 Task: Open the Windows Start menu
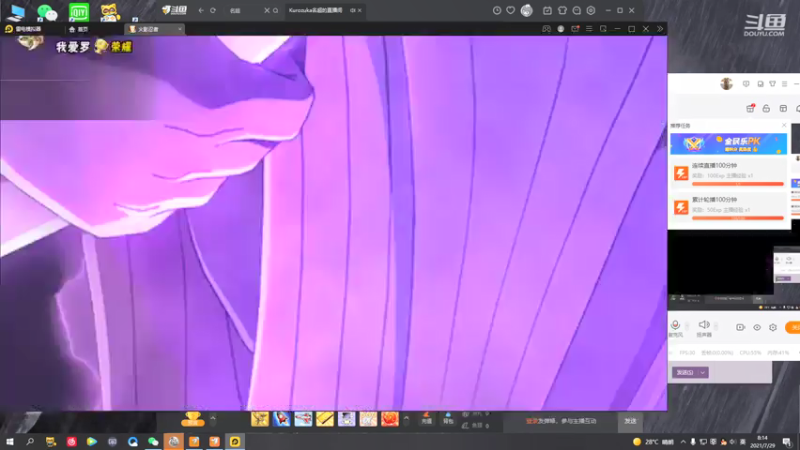[10, 441]
